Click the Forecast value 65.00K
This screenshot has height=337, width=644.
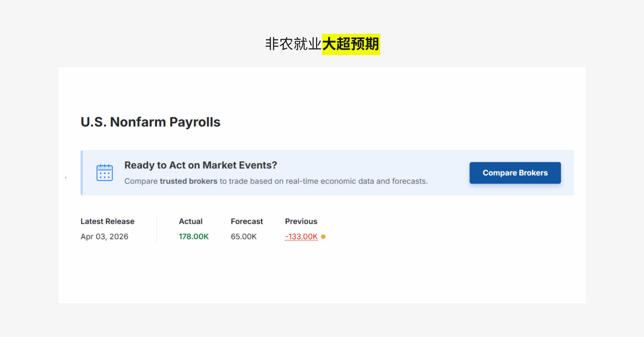[244, 237]
